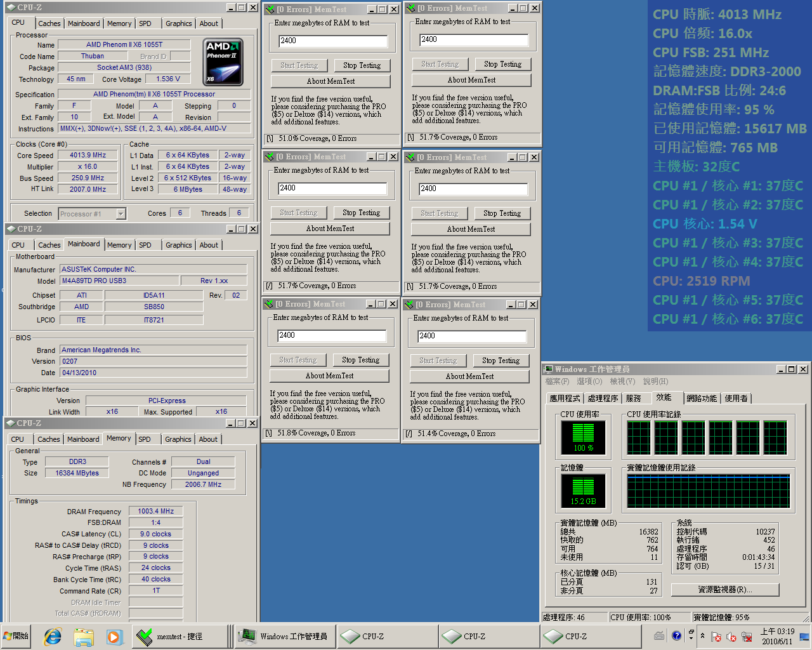Select memory size 16384 MBytes
This screenshot has height=650, width=812.
coord(77,473)
